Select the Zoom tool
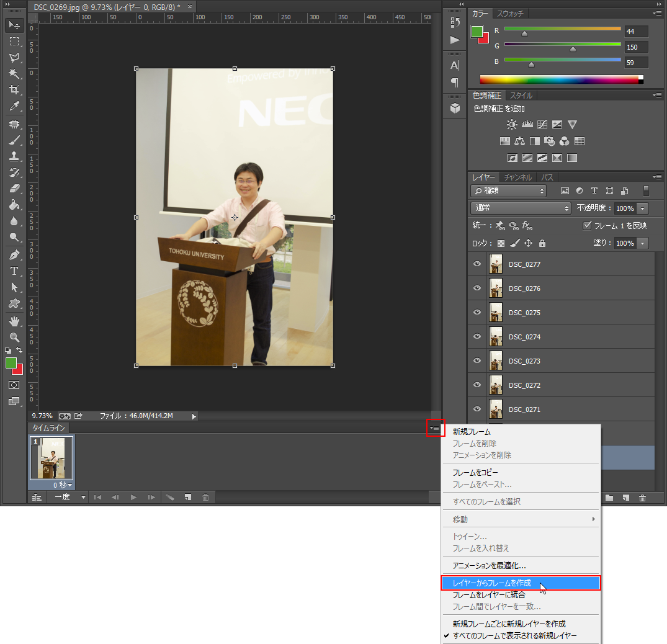The height and width of the screenshot is (644, 667). point(14,338)
